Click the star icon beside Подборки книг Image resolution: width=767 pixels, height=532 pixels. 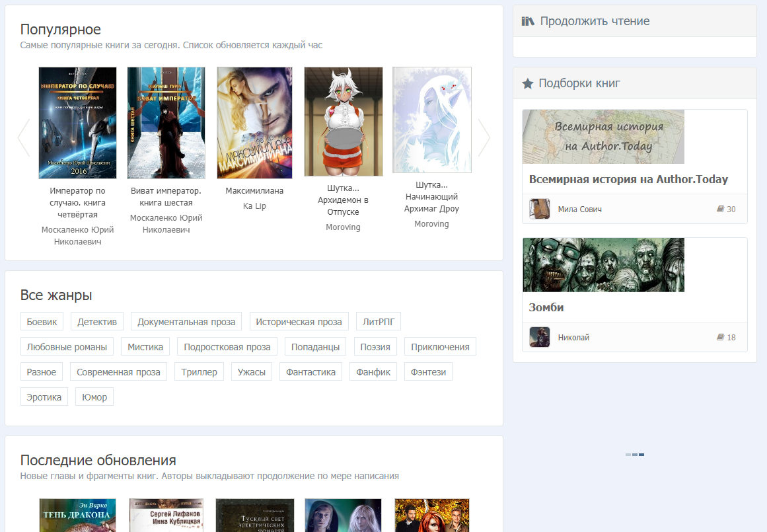pyautogui.click(x=527, y=83)
